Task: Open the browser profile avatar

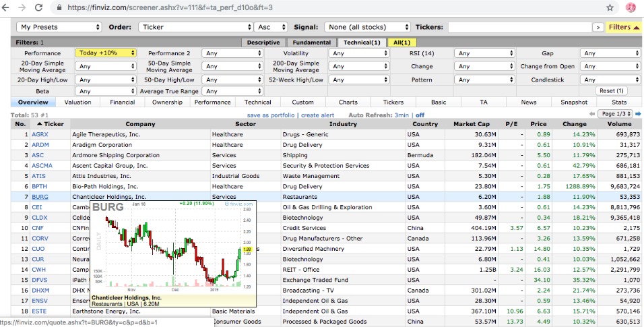Action: coord(631,7)
